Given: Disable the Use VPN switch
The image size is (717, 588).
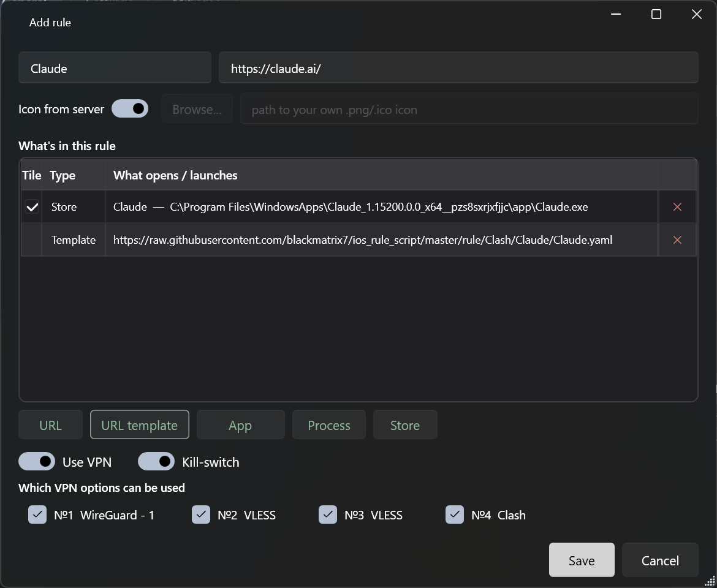Looking at the screenshot, I should click(x=37, y=461).
